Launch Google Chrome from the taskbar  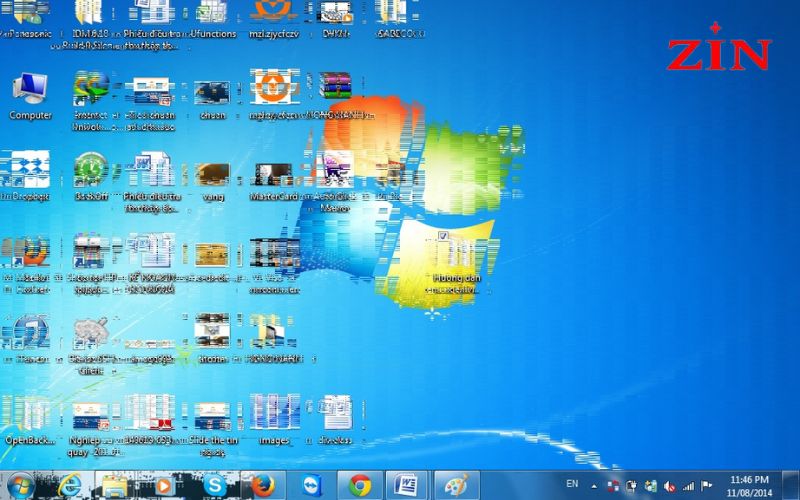tap(361, 485)
